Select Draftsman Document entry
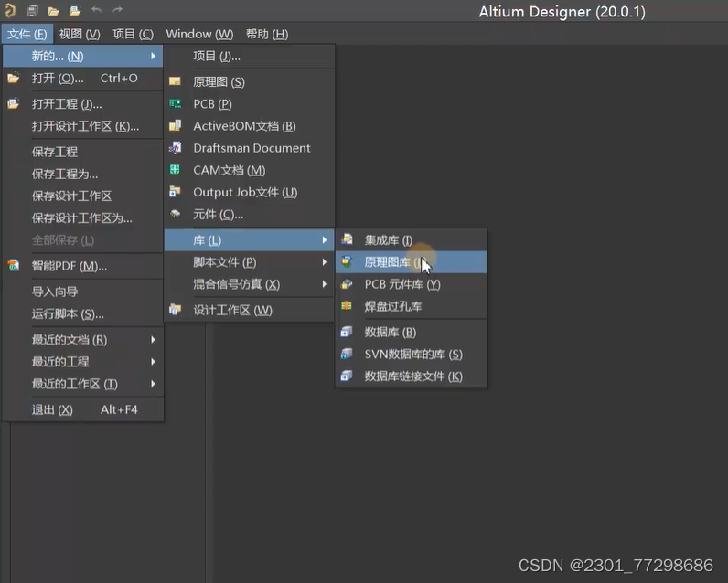Viewport: 728px width, 583px height. (250, 148)
